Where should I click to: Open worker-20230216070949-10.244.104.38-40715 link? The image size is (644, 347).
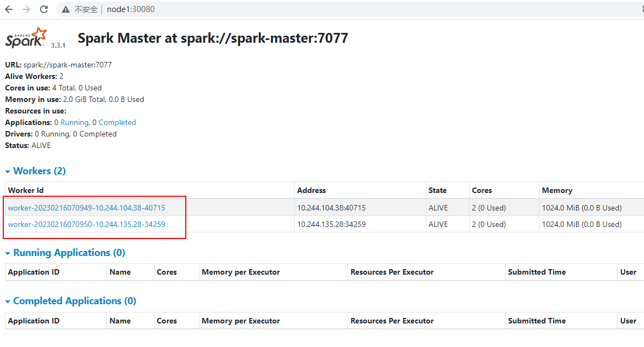point(86,208)
